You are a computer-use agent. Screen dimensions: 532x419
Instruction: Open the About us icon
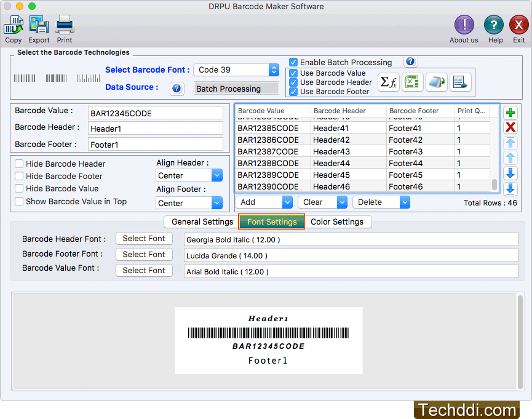464,25
